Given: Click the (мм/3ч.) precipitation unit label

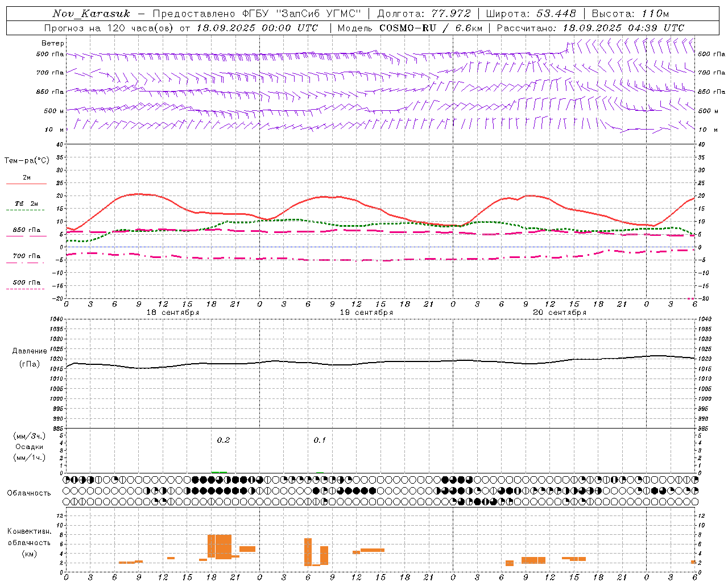Looking at the screenshot, I should click(x=30, y=436).
